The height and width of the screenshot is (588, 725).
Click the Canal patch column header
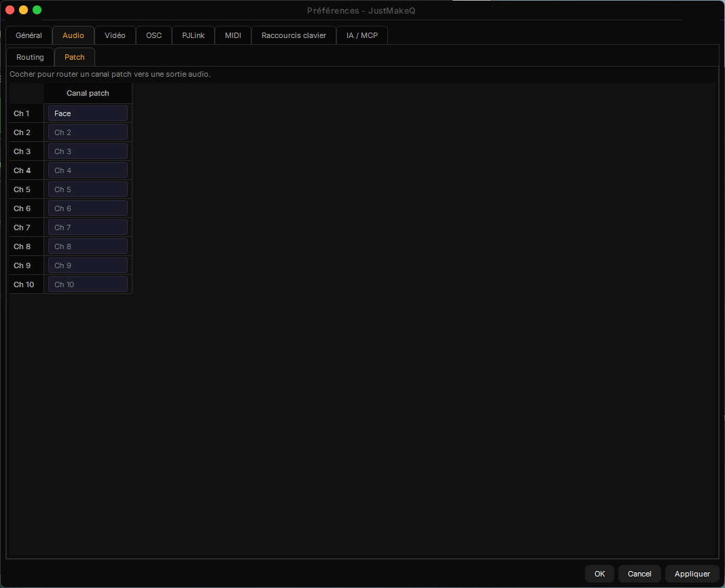tap(88, 93)
